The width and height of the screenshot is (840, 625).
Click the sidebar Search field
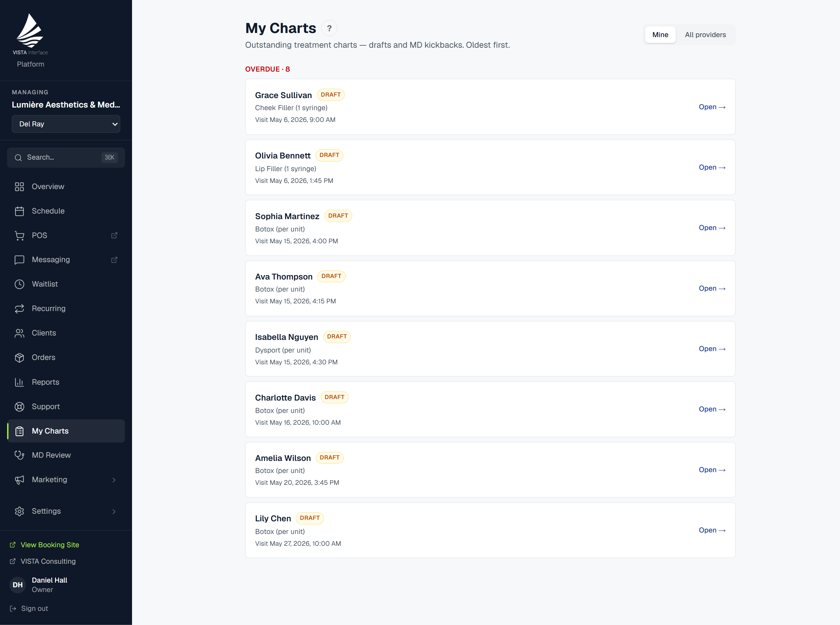tap(66, 157)
